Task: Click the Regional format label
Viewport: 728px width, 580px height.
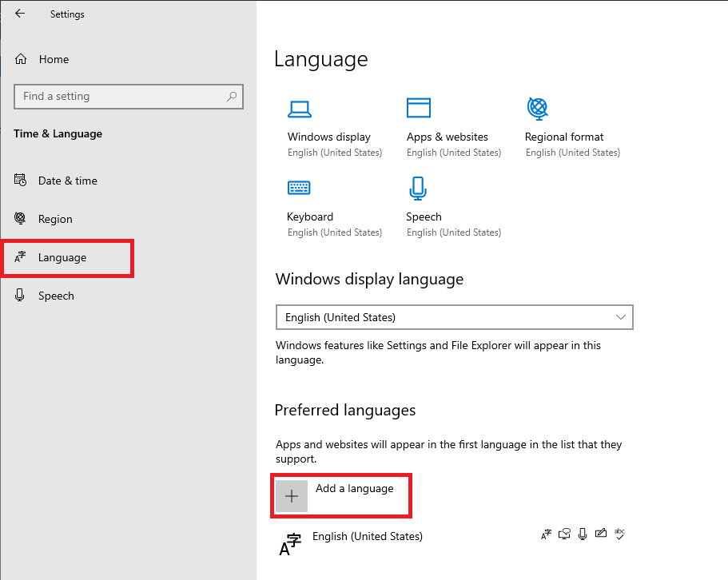Action: pyautogui.click(x=564, y=137)
